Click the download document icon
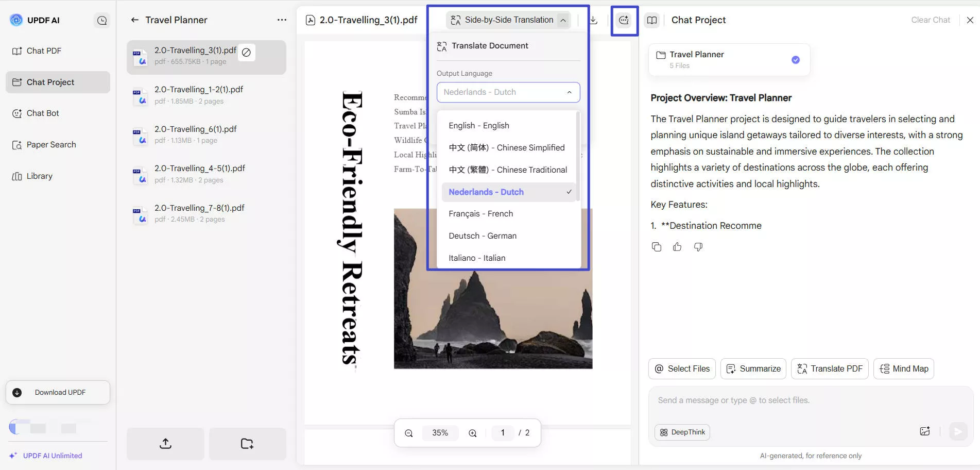 [x=593, y=20]
